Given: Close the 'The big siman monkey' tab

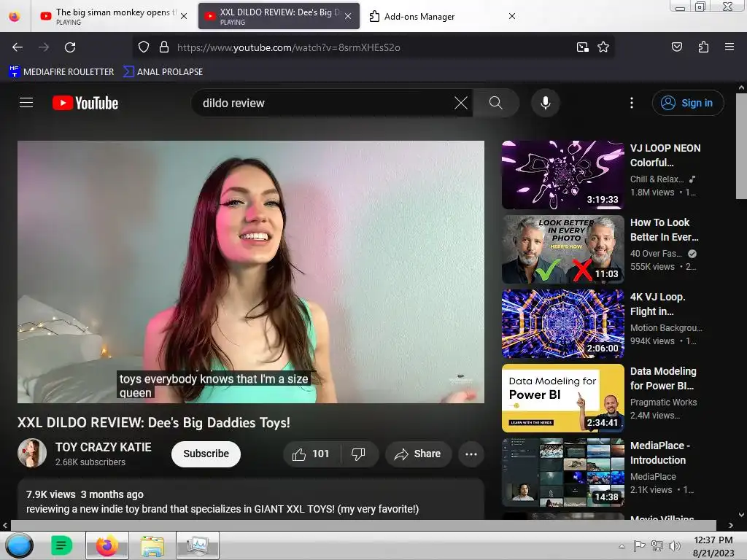Looking at the screenshot, I should point(184,16).
